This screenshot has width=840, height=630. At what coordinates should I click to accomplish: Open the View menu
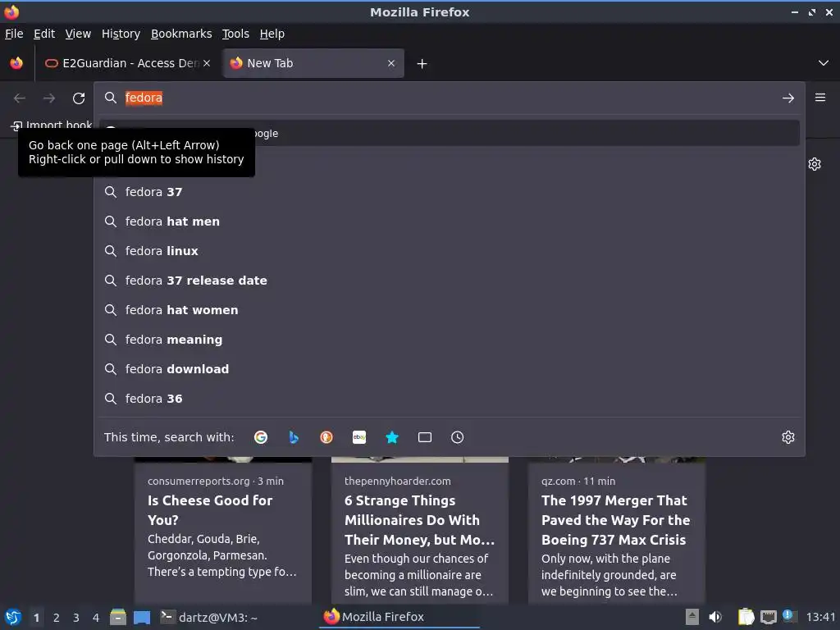tap(78, 34)
